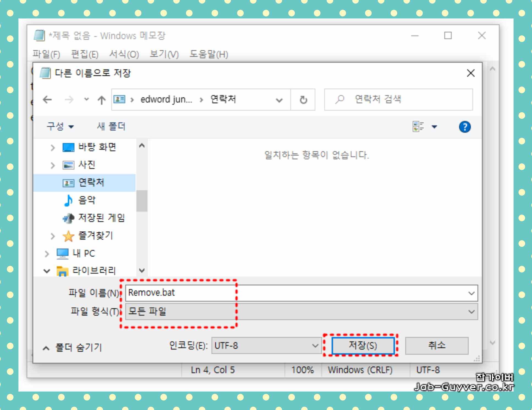This screenshot has height=410, width=532.
Task: Click the up-one-folder arrow icon
Action: (x=102, y=100)
